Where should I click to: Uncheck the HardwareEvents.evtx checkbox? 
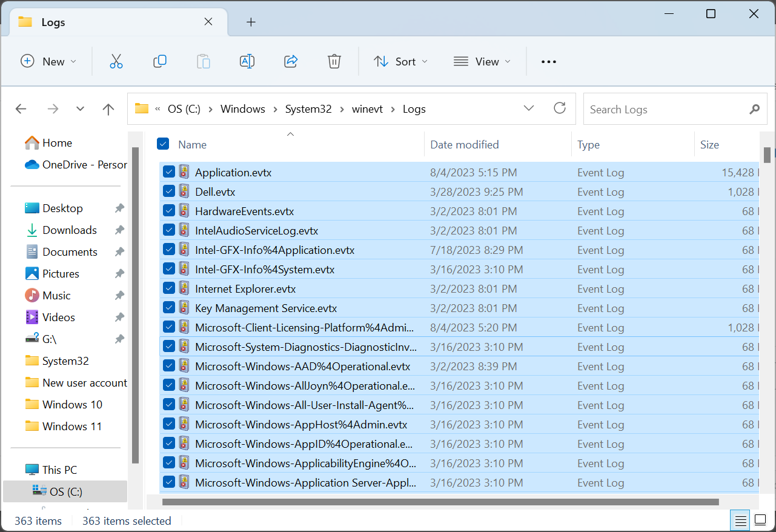(169, 211)
